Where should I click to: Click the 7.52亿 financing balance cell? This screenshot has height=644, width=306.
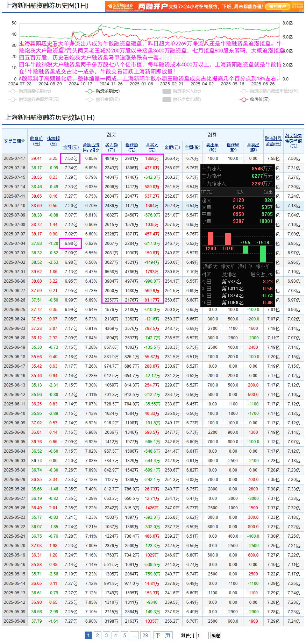click(71, 158)
